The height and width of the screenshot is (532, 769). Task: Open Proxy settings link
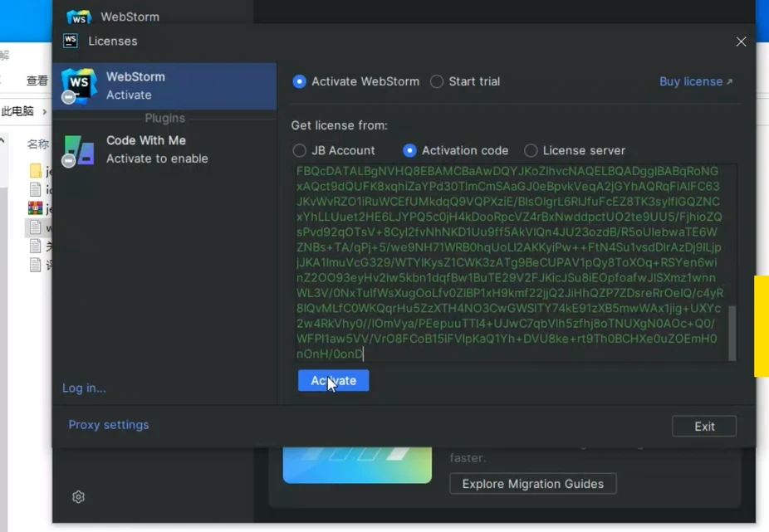109,425
